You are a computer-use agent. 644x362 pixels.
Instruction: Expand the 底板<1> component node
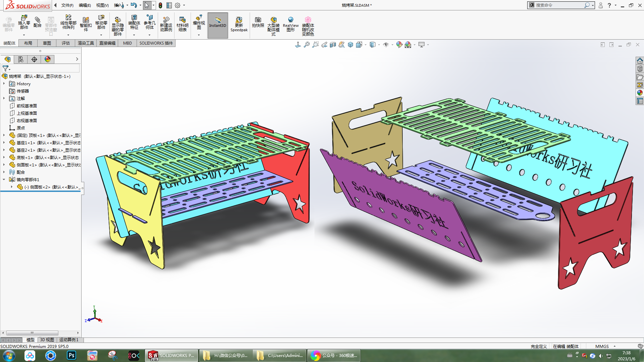tap(4, 157)
